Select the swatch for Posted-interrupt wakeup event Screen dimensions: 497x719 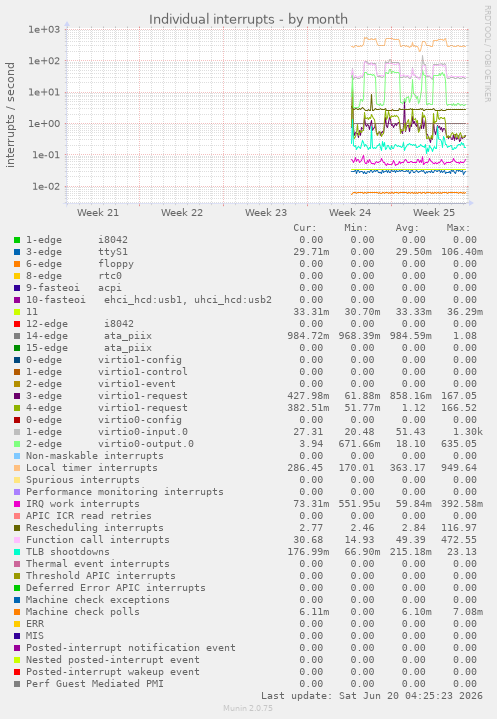pos(17,672)
